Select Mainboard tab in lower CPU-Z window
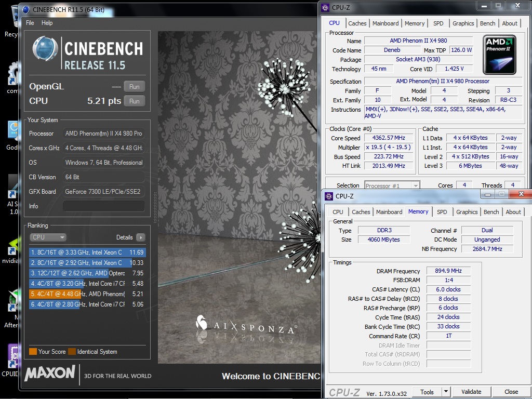 389,212
